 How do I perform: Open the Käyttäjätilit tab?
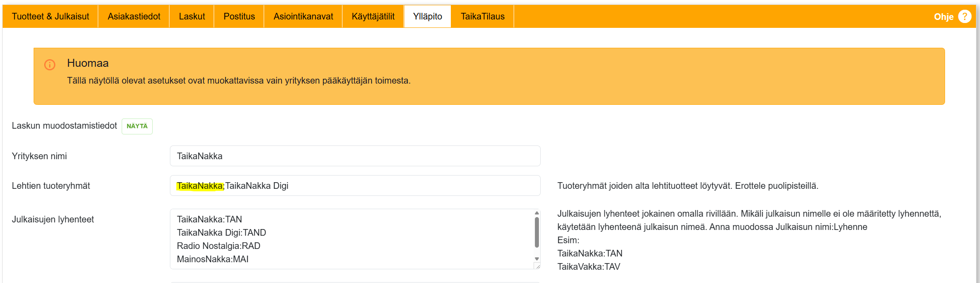[x=373, y=16]
